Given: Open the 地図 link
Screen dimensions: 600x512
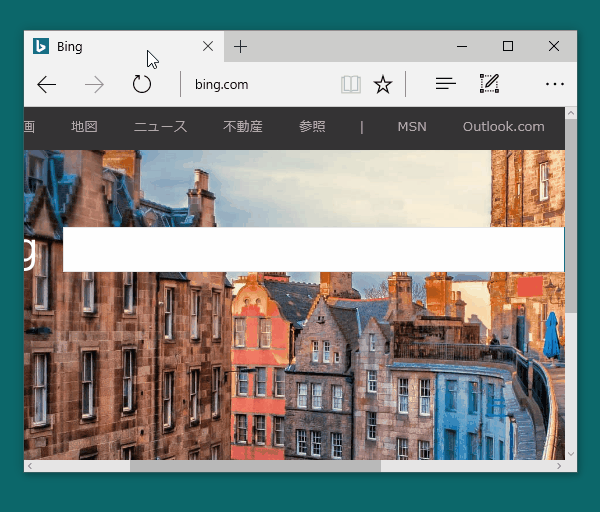Looking at the screenshot, I should tap(84, 126).
